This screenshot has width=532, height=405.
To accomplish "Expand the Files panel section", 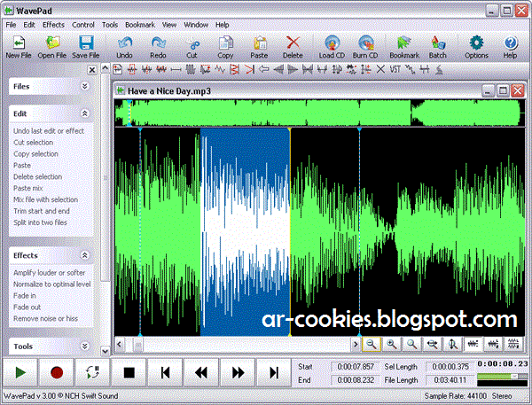I will coord(84,86).
